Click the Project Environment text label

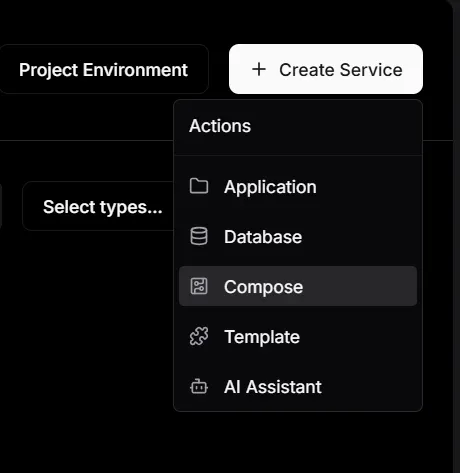tap(103, 70)
